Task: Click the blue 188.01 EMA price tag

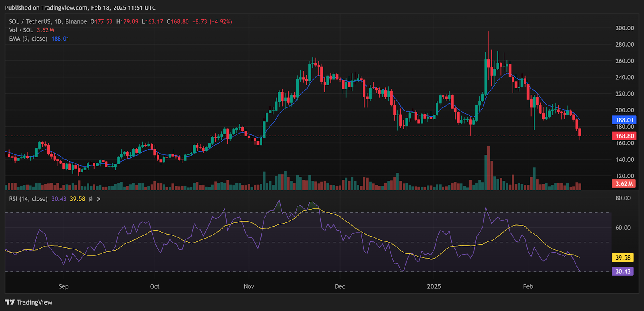Action: click(x=624, y=120)
